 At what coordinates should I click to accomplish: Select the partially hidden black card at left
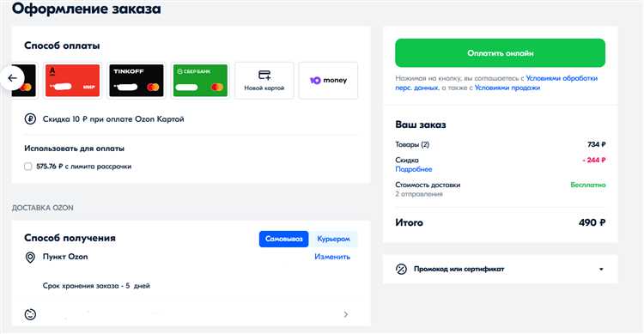25,81
